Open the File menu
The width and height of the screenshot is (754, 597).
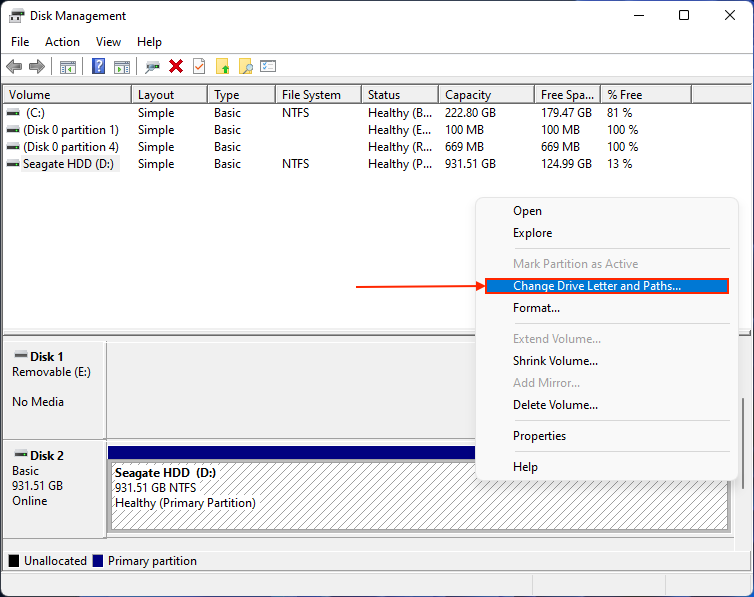pyautogui.click(x=20, y=42)
